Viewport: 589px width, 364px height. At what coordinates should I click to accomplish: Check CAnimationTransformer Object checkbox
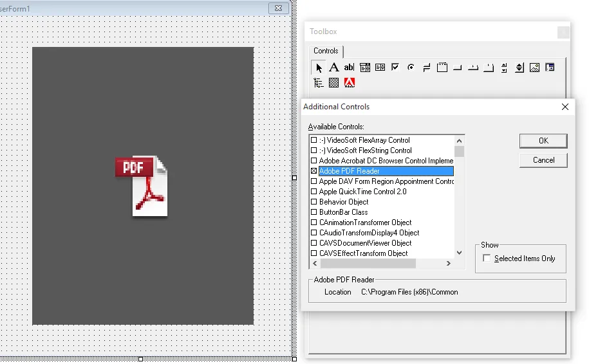coord(314,222)
